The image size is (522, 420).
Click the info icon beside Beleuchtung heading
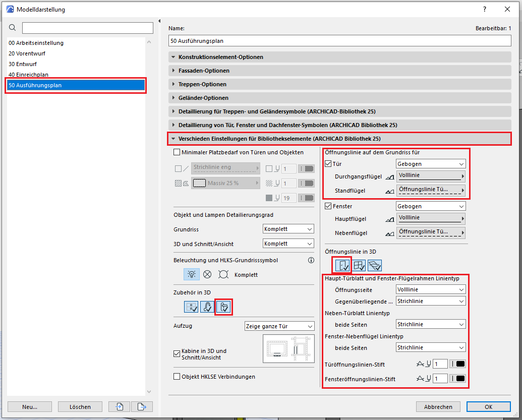311,261
